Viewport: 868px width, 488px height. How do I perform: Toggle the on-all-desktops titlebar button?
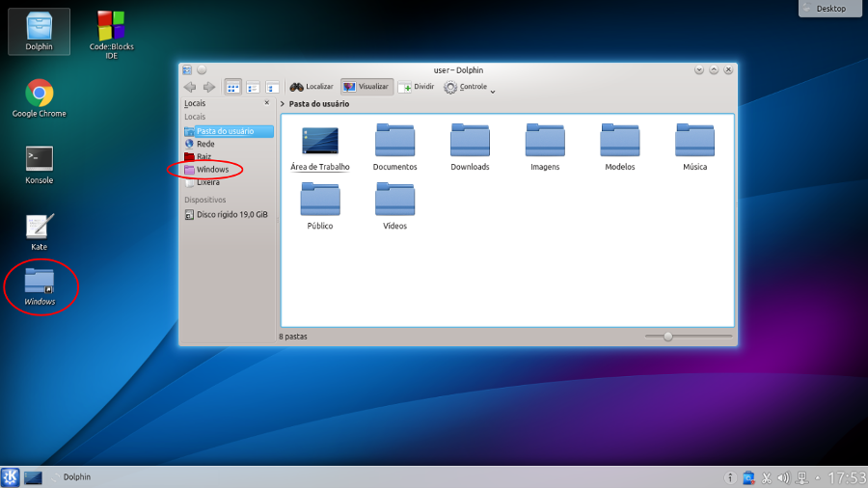tap(202, 69)
